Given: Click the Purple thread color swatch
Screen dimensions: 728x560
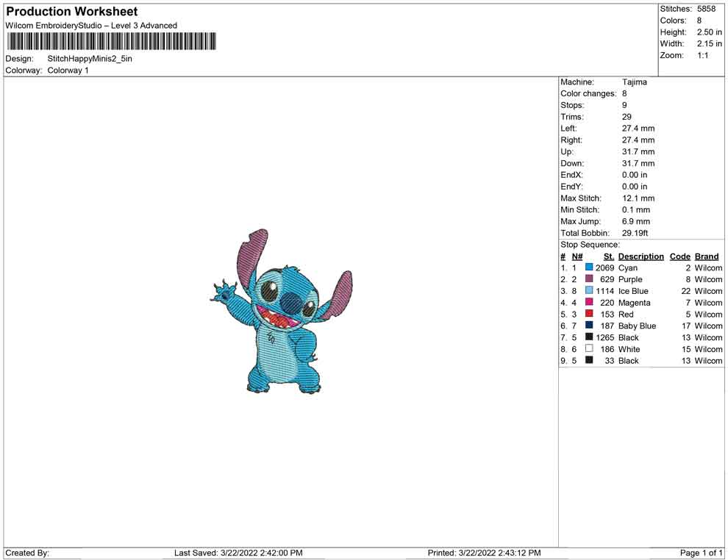Looking at the screenshot, I should coord(589,279).
